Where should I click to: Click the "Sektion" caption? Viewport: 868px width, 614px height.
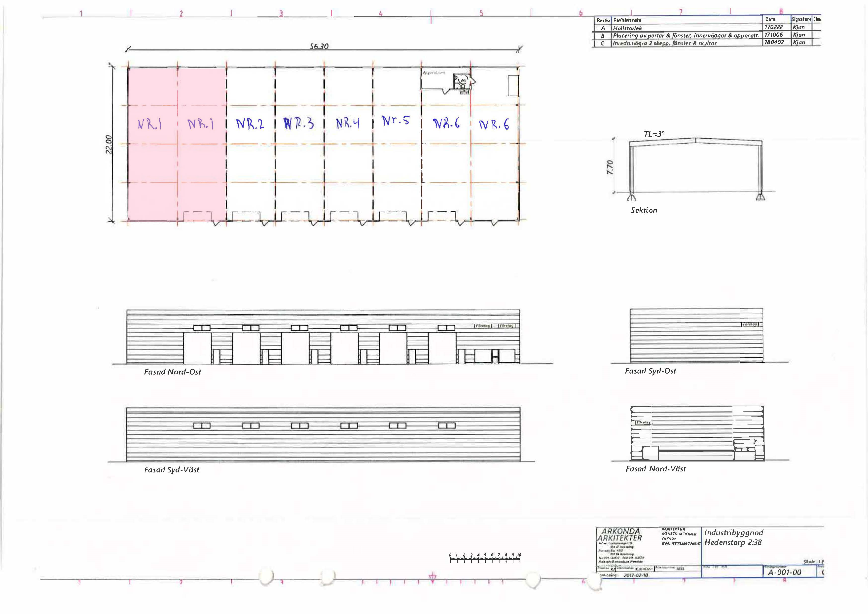point(644,210)
